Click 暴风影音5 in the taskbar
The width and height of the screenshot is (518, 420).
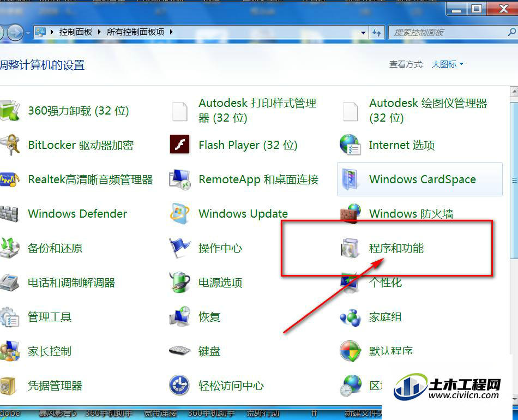pyautogui.click(x=57, y=413)
